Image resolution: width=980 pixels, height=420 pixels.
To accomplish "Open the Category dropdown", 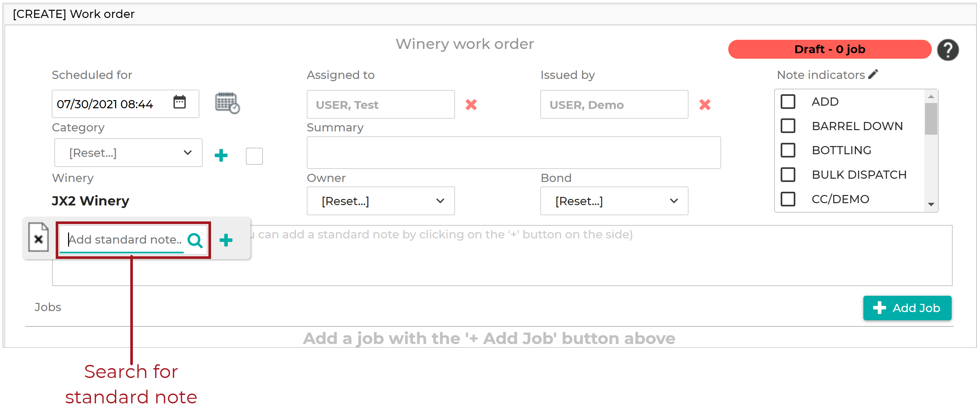I will coord(128,152).
